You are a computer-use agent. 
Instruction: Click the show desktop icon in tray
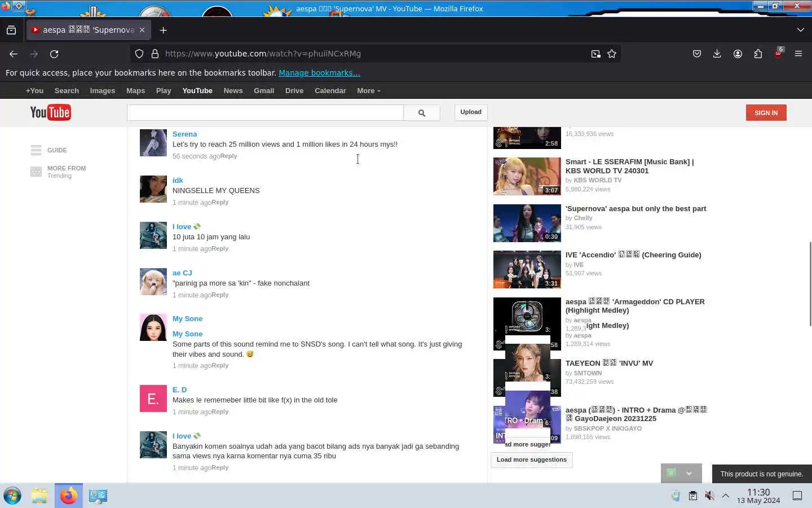pyautogui.click(x=797, y=496)
